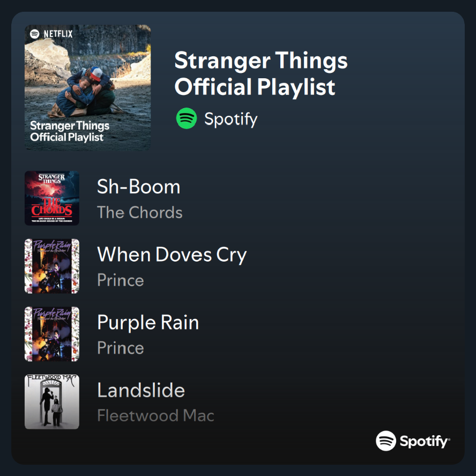Click the Purple Rain track album artwork
The image size is (476, 476).
(52, 334)
